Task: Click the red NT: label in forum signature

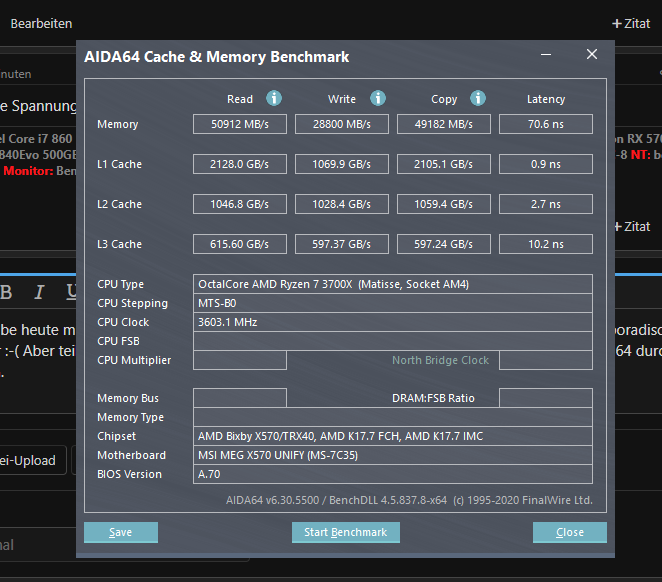Action: point(640,155)
